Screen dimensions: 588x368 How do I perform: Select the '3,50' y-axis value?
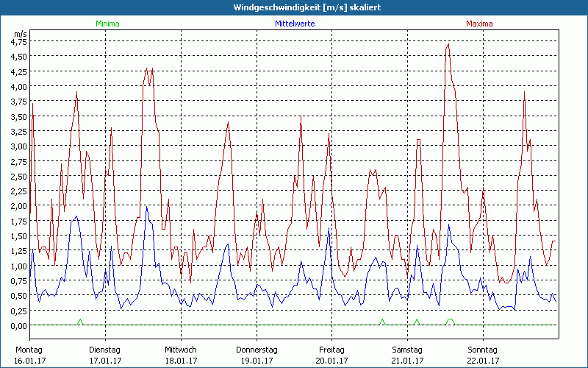tap(19, 116)
